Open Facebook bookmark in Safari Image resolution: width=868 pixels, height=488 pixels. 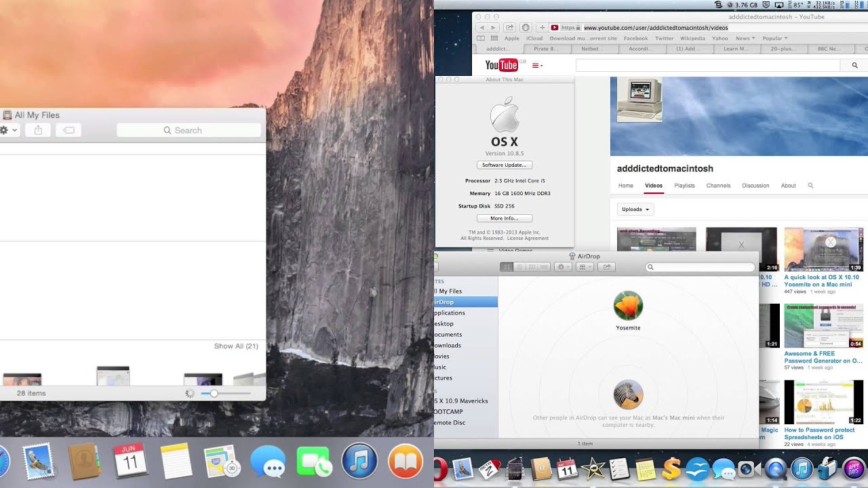coord(635,39)
